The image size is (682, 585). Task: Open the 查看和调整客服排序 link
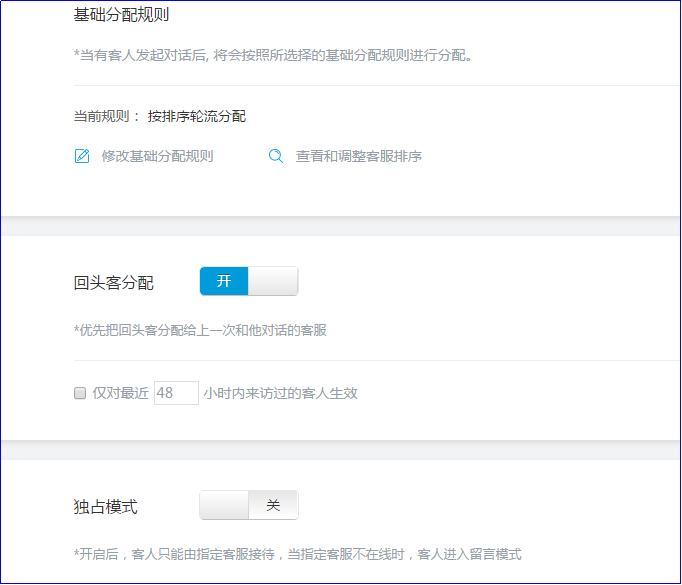tap(358, 156)
